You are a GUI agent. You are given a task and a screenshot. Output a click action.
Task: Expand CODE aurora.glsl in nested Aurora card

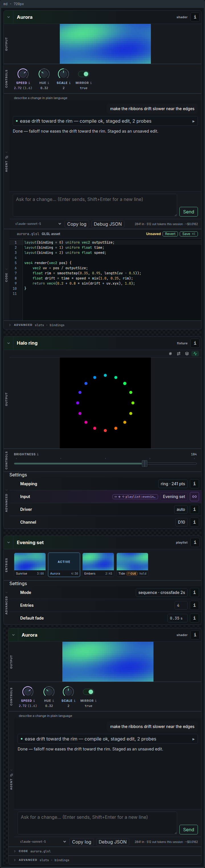tap(105, 851)
